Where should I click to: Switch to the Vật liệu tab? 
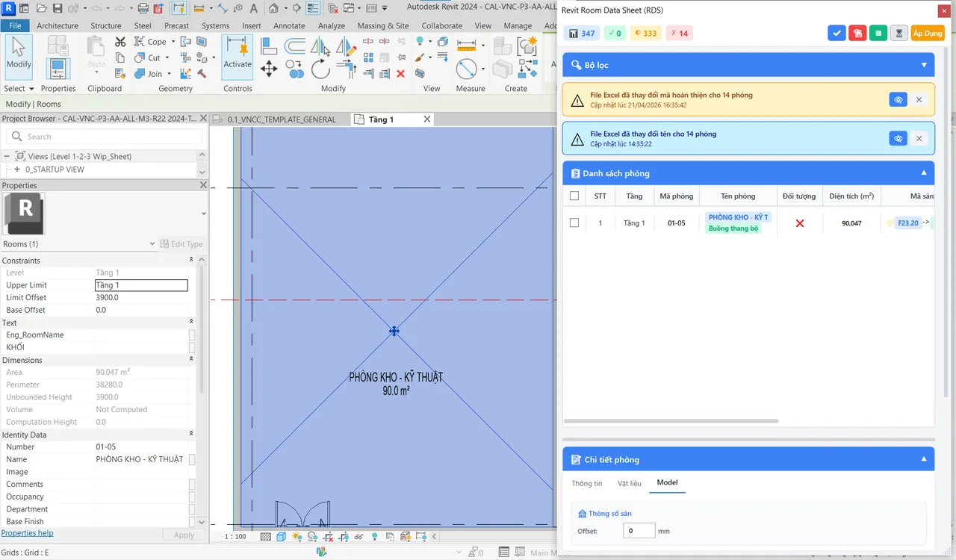click(629, 483)
